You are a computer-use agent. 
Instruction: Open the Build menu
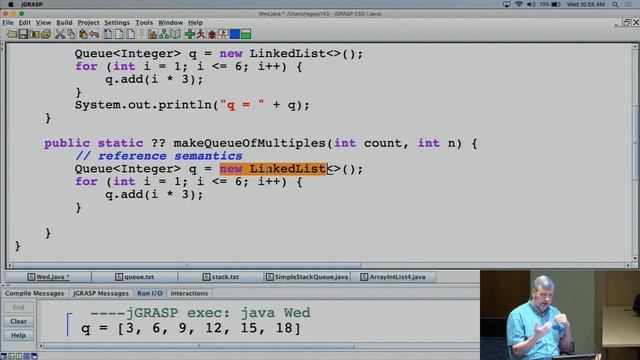[x=64, y=22]
